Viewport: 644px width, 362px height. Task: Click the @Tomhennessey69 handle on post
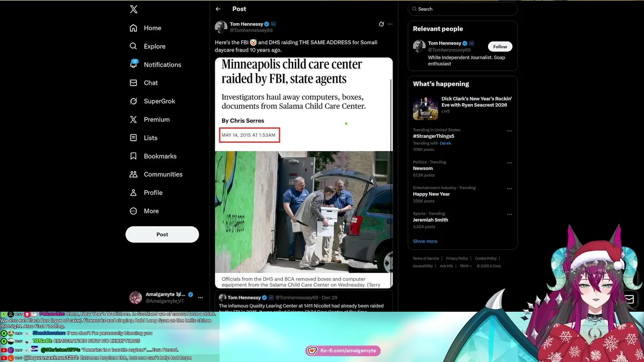tap(251, 30)
